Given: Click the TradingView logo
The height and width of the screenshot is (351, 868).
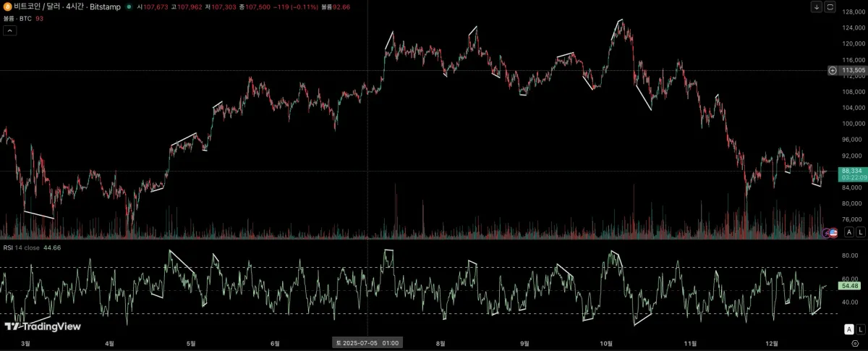Looking at the screenshot, I should 42,326.
